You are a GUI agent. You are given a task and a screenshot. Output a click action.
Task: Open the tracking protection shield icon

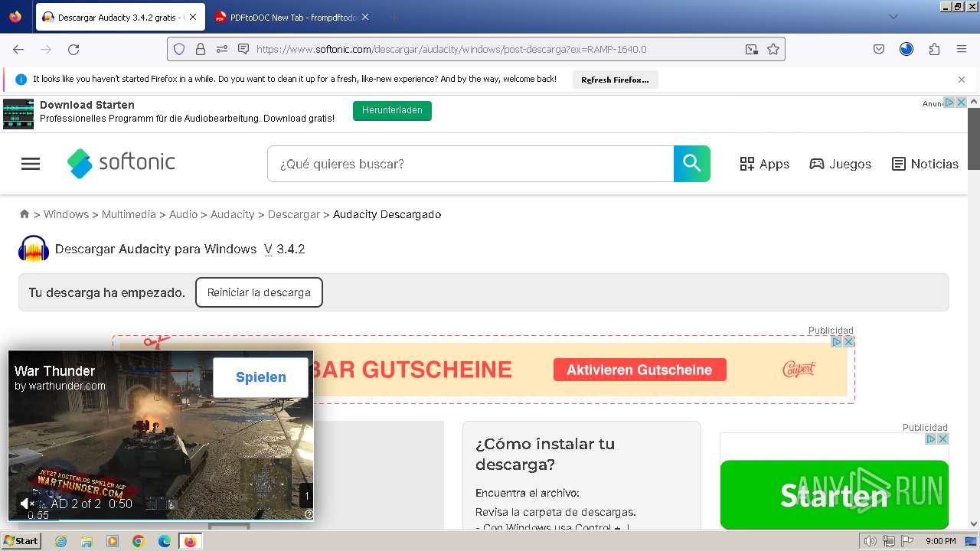(x=179, y=49)
